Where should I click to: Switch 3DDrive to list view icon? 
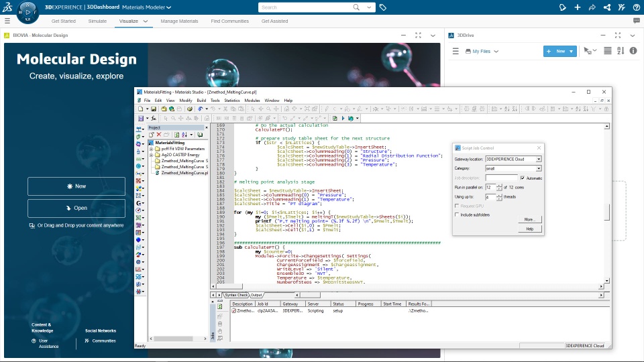[608, 51]
